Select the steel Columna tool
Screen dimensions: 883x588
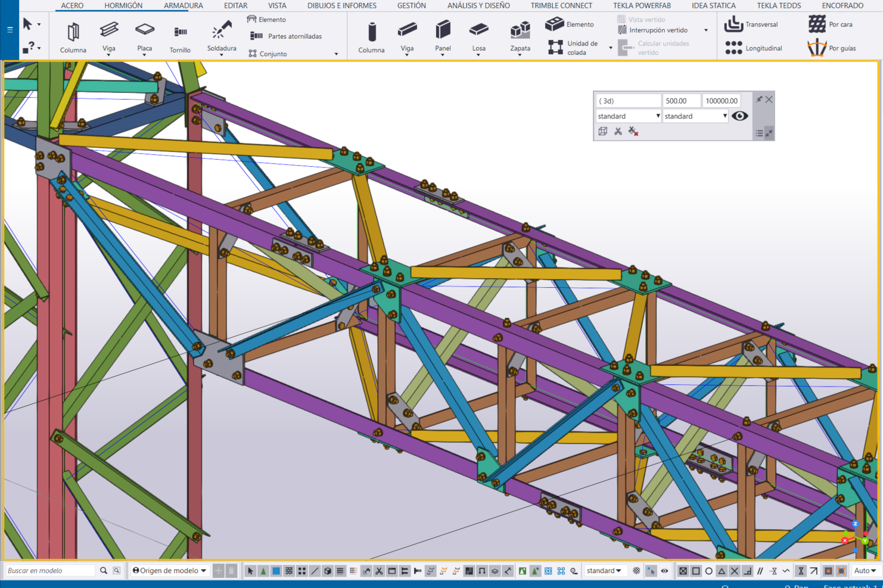(73, 37)
